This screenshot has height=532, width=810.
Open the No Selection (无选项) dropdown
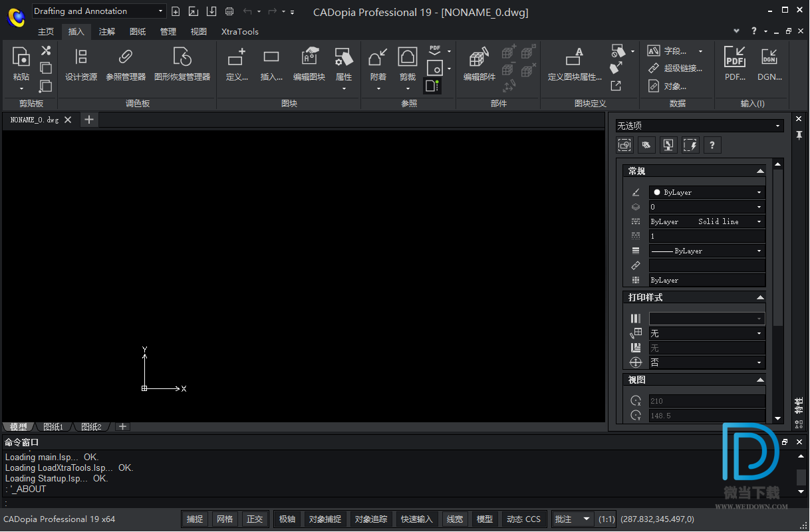pyautogui.click(x=700, y=126)
